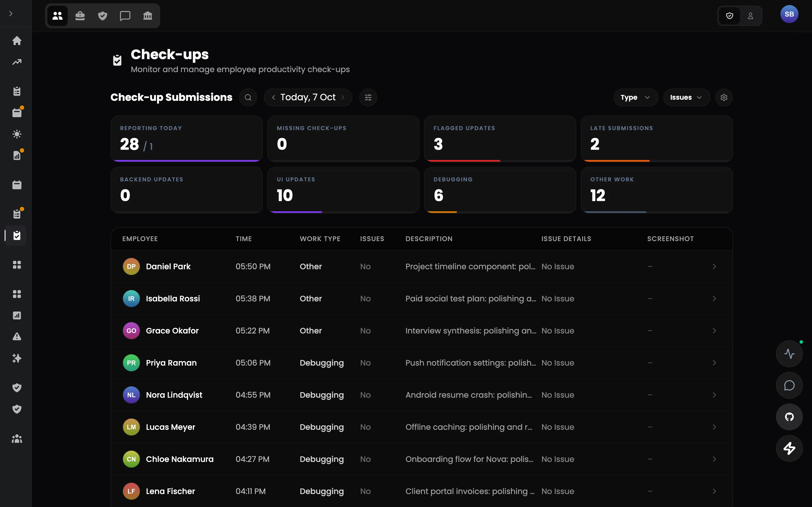Expand the left sidebar with chevron
Viewport: 812px width, 507px height.
point(11,14)
